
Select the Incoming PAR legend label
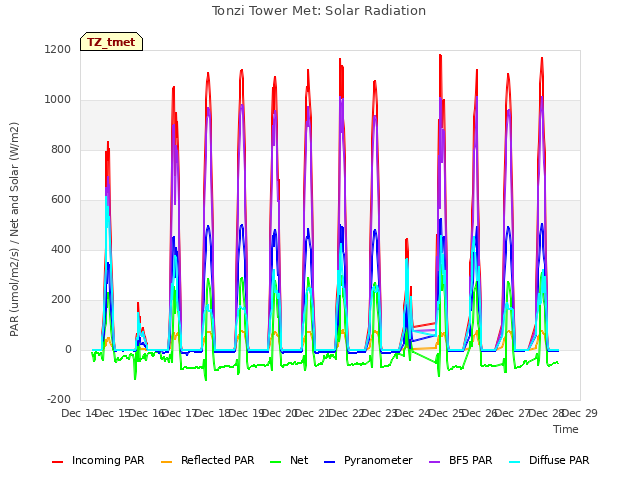tap(108, 460)
